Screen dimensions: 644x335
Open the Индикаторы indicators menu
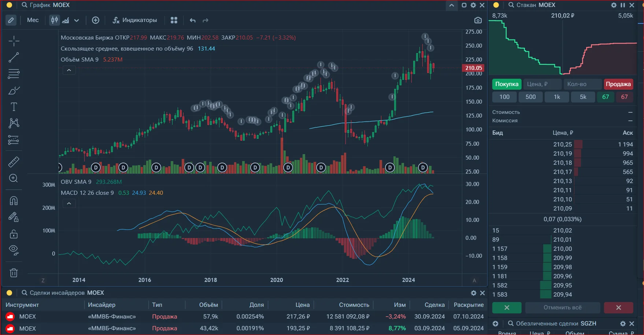(135, 20)
